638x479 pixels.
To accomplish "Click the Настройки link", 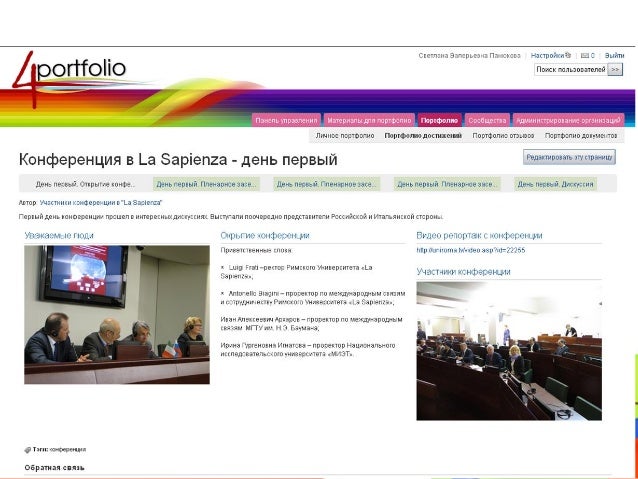I will [x=547, y=55].
